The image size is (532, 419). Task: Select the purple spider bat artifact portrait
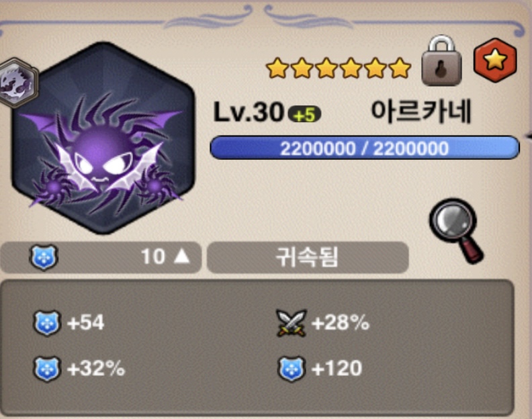(x=103, y=138)
